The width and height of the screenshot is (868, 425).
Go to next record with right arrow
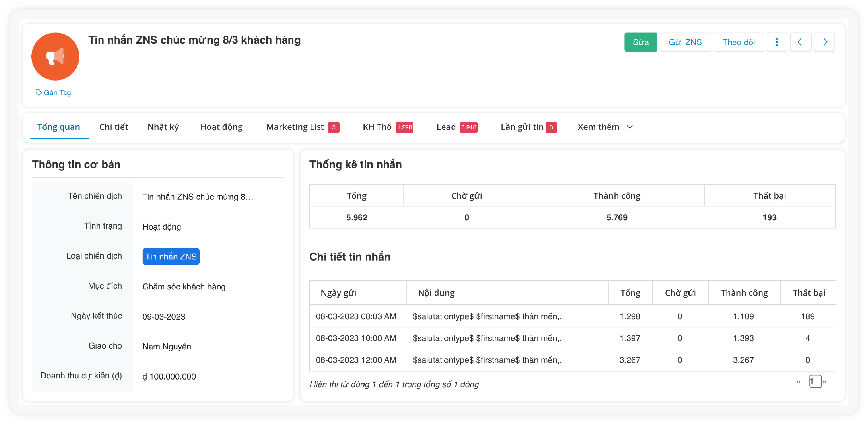(x=825, y=42)
